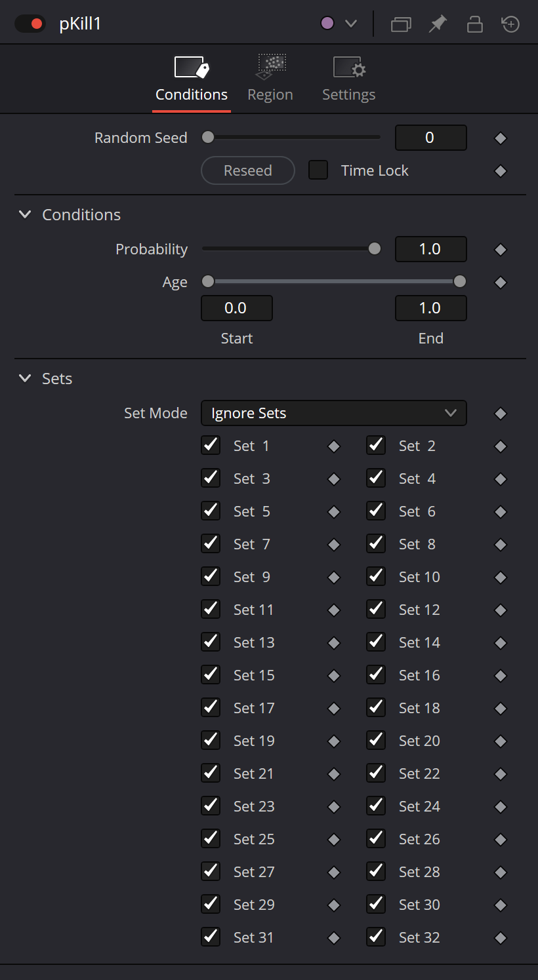
Task: Adjust the Random Seed slider handle
Action: 208,138
